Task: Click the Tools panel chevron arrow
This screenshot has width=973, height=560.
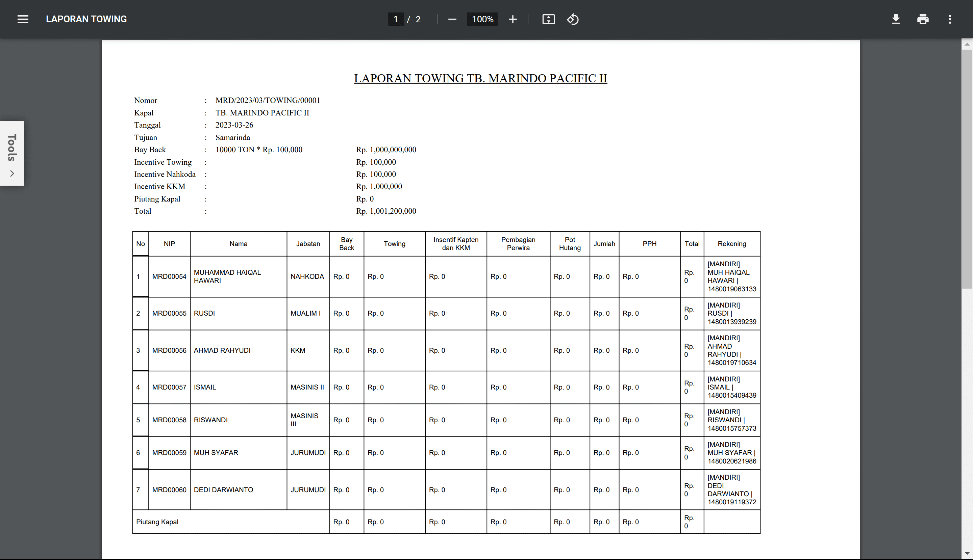Action: (x=12, y=174)
